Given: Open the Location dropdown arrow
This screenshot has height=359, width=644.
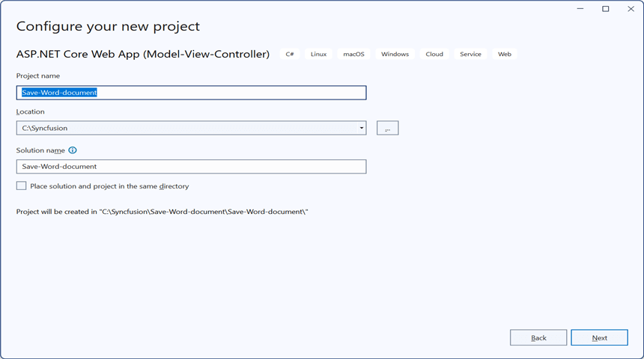Looking at the screenshot, I should (362, 128).
